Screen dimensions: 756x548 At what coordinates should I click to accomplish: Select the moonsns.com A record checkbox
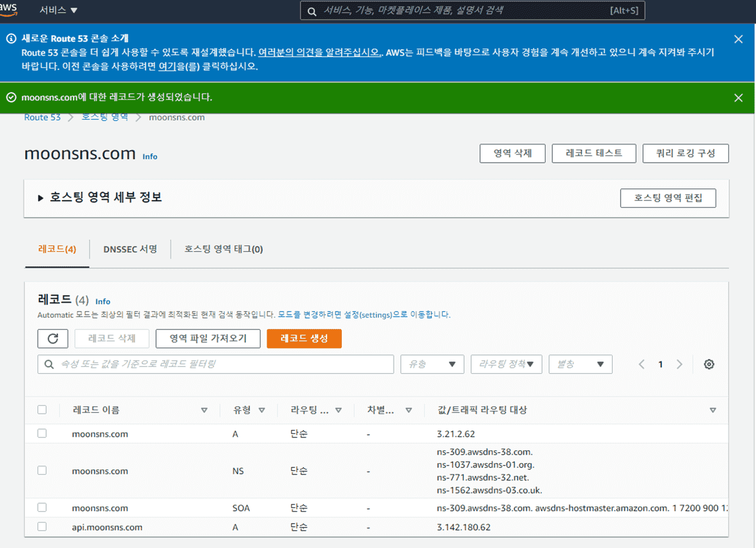42,433
